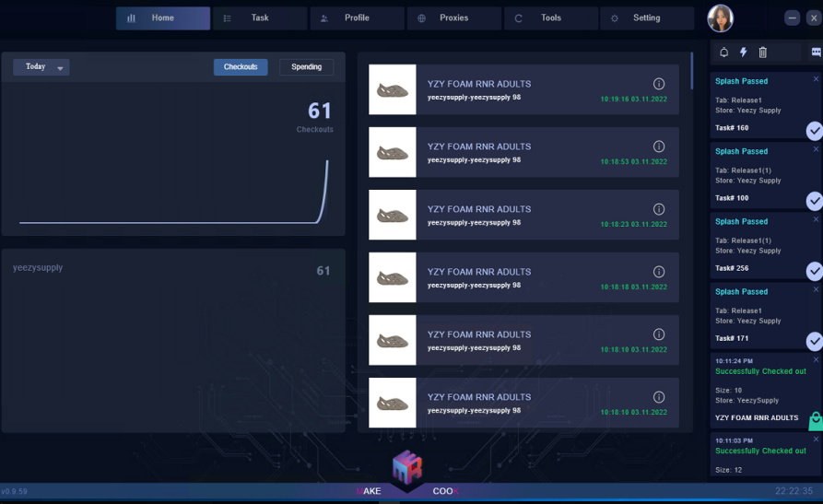This screenshot has width=823, height=504.
Task: Click the user avatar picture
Action: [720, 18]
